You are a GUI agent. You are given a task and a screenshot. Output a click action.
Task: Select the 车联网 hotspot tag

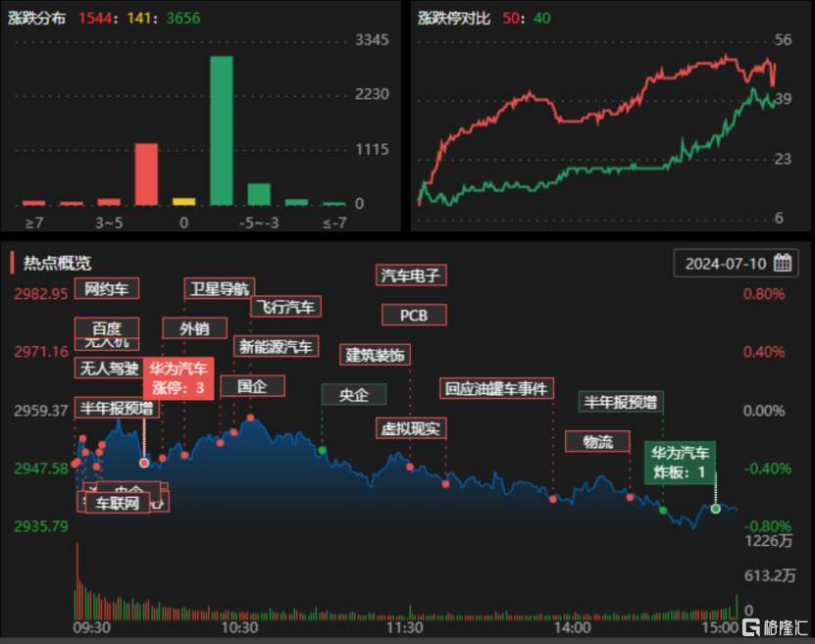[118, 503]
